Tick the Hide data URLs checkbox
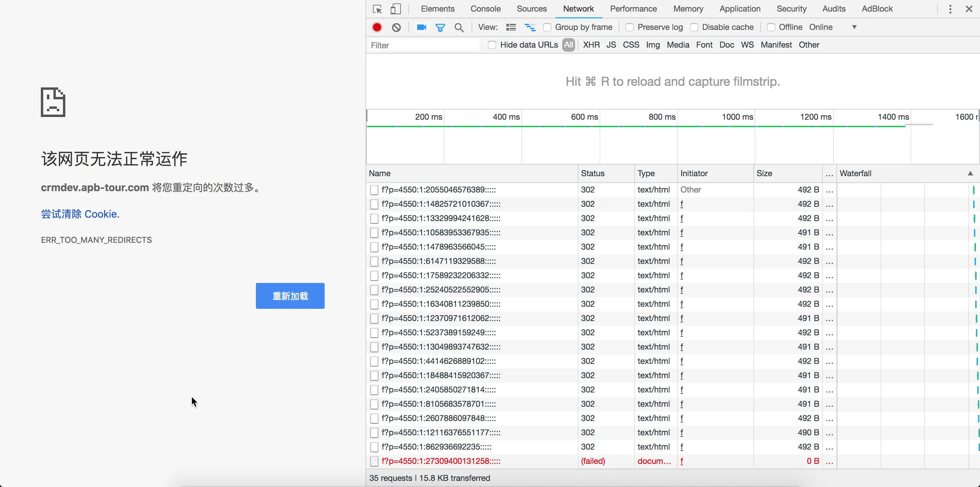980x487 pixels. tap(492, 45)
